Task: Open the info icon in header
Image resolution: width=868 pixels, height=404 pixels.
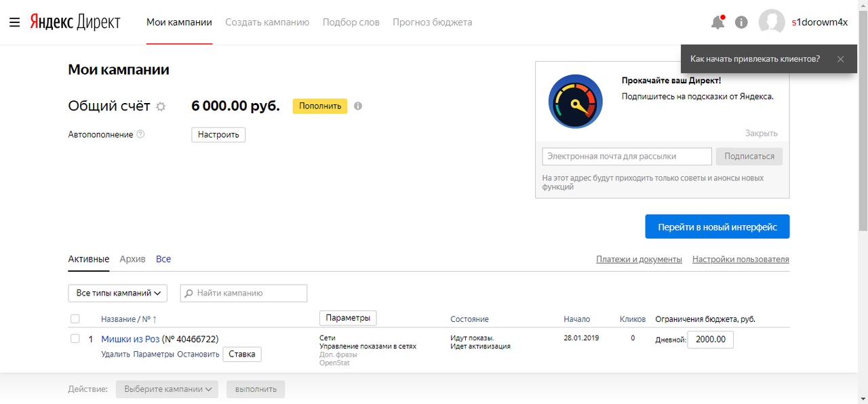Action: coord(741,22)
